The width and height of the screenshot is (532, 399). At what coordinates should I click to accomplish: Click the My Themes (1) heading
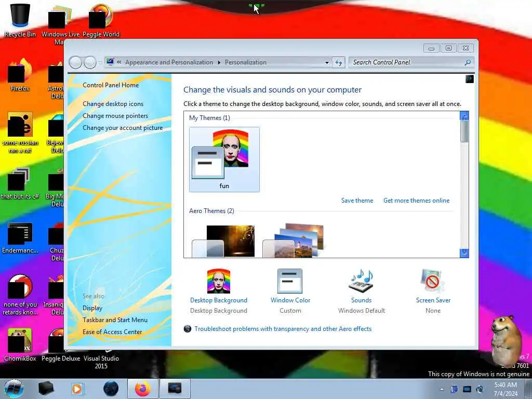coord(209,118)
